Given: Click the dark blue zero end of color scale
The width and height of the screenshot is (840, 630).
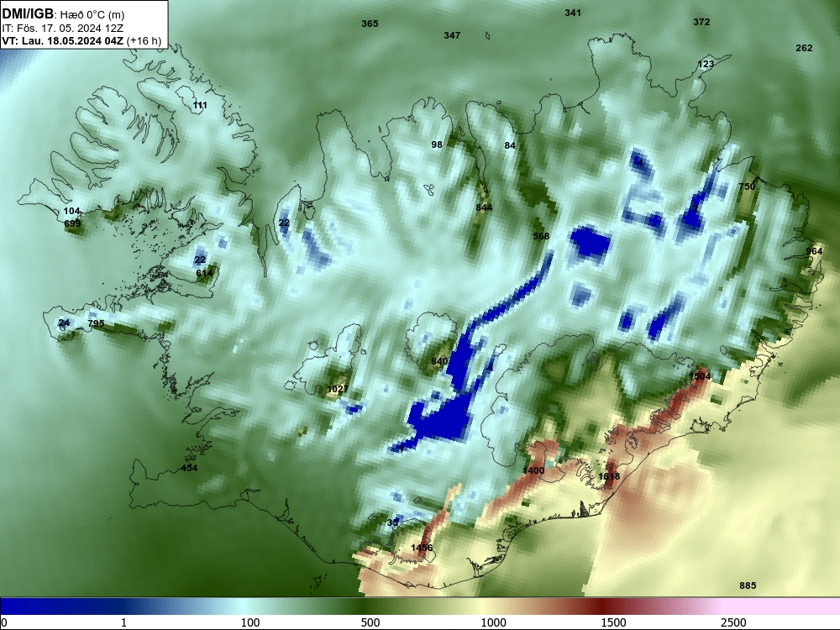Looking at the screenshot, I should point(11,606).
